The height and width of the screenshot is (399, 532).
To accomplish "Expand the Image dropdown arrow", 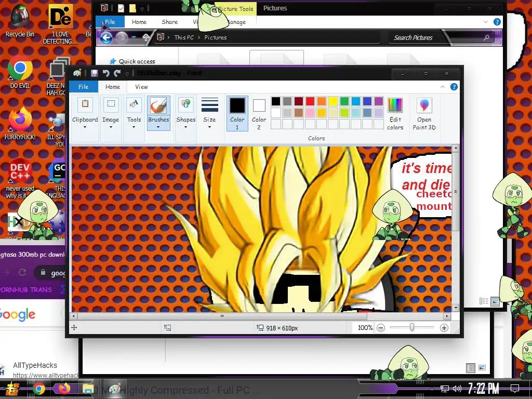I will point(111,127).
